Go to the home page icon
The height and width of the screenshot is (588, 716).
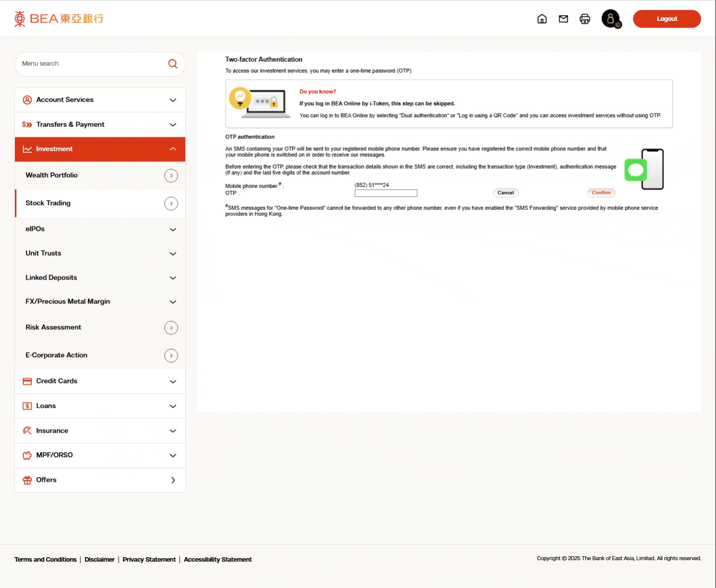pos(542,19)
